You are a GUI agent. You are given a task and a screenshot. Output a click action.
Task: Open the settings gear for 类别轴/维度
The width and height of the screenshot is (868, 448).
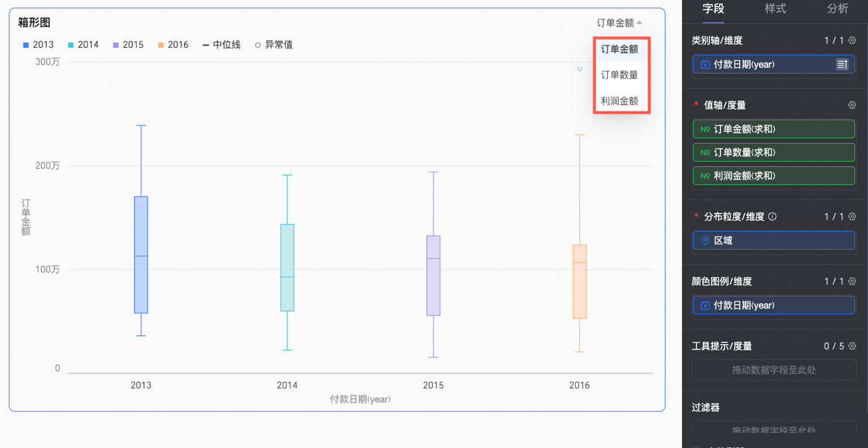coord(852,40)
